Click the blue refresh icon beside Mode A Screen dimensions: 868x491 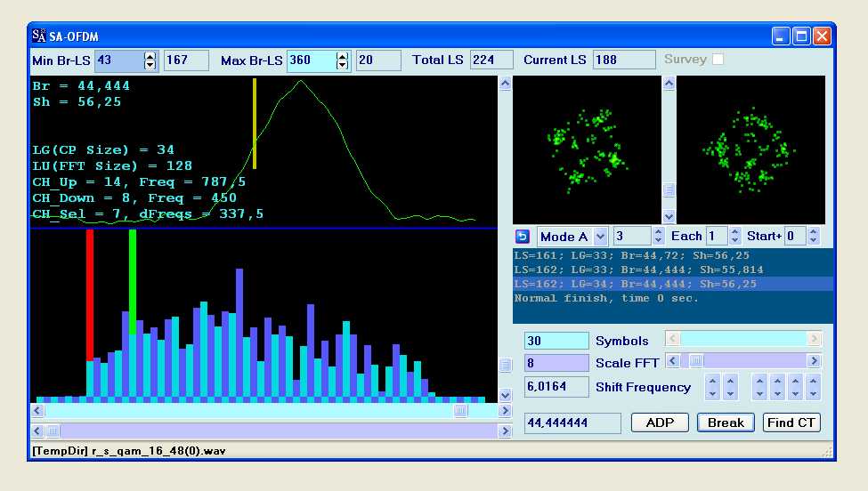522,237
